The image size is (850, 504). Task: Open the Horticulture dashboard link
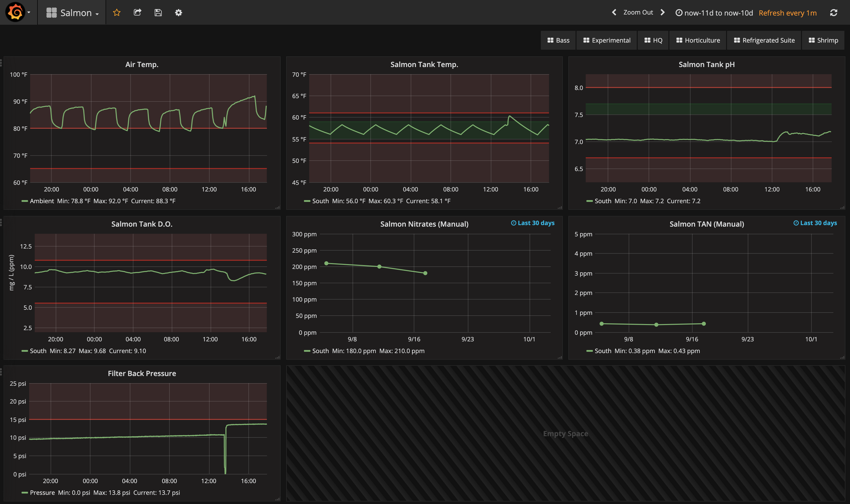698,40
